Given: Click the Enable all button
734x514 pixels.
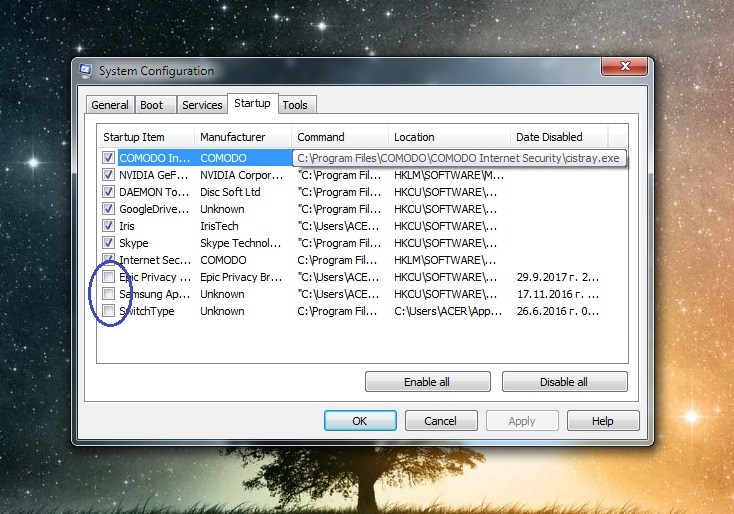Looking at the screenshot, I should coord(427,382).
